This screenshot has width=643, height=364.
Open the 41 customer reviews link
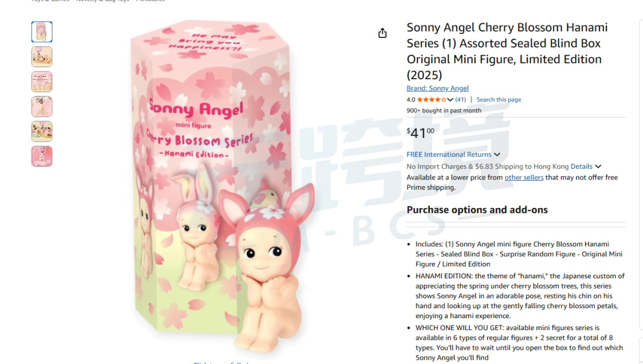tap(460, 99)
